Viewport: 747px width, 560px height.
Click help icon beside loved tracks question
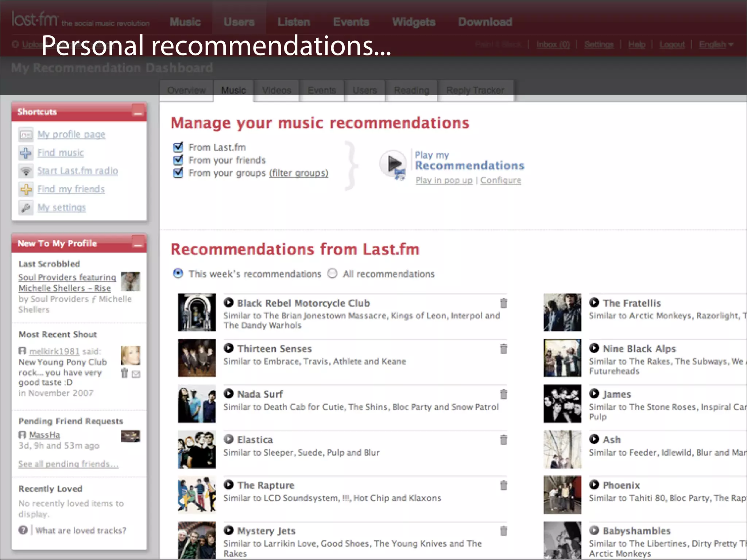coord(23,530)
